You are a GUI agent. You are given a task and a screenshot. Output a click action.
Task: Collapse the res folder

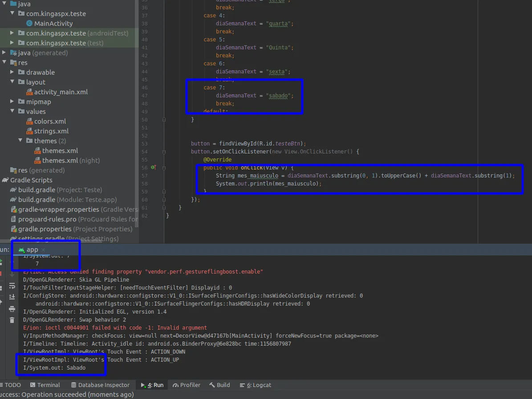pos(4,63)
